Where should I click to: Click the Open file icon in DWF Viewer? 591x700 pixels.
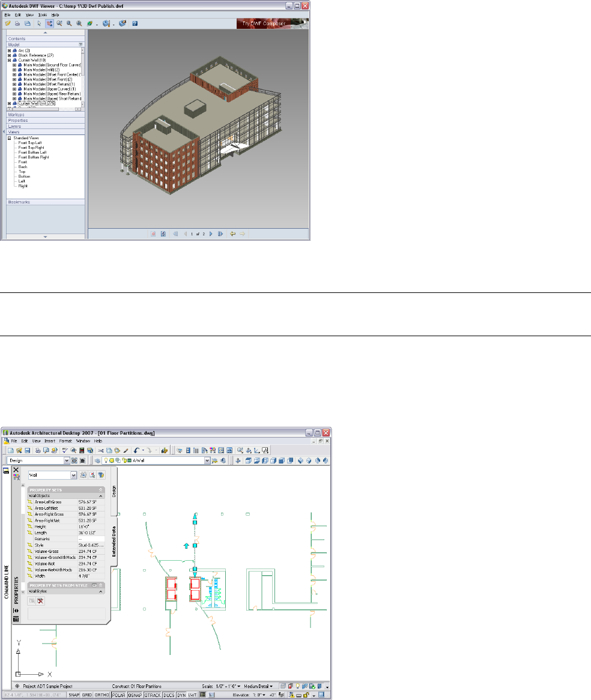coord(8,23)
